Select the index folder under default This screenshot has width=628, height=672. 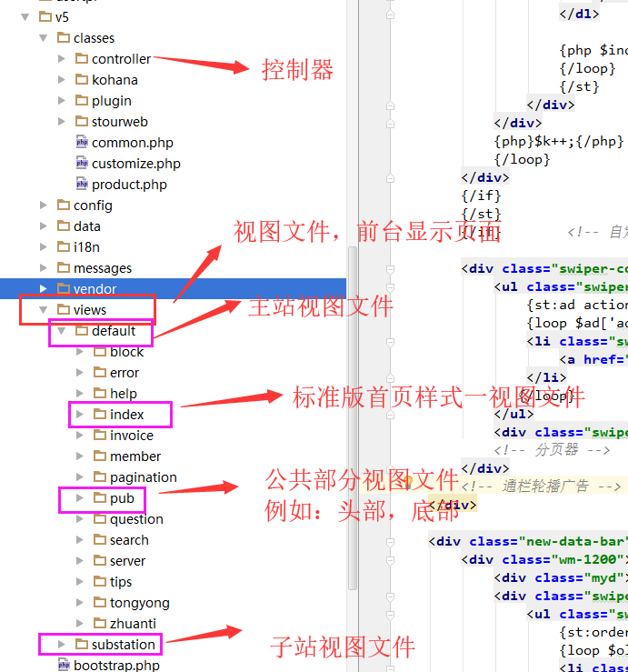[x=126, y=415]
